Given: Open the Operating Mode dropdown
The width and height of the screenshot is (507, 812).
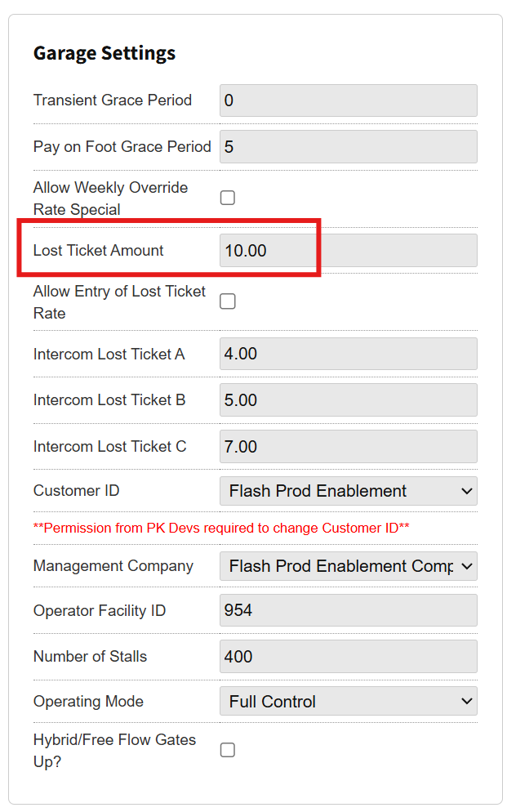Looking at the screenshot, I should pos(348,701).
